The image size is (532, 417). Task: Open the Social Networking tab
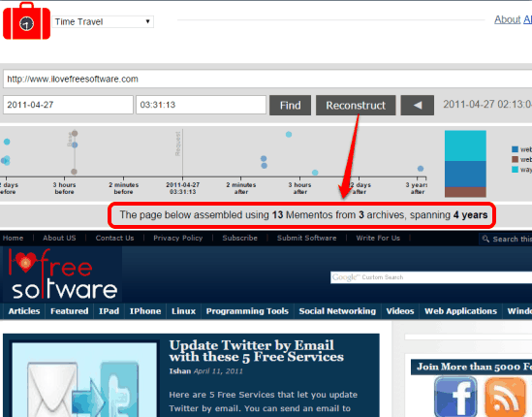click(337, 311)
